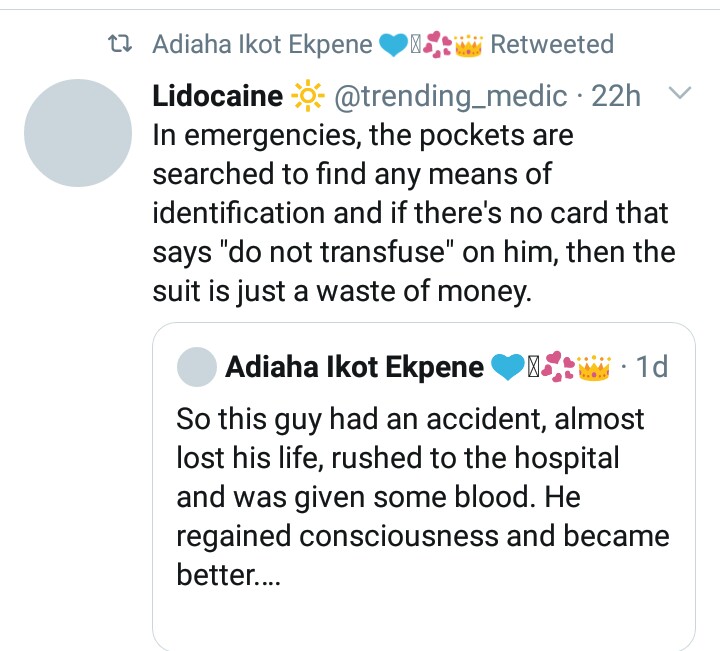The height and width of the screenshot is (651, 720).
Task: Tap the crown emoji in the quoted tweet
Action: click(594, 368)
